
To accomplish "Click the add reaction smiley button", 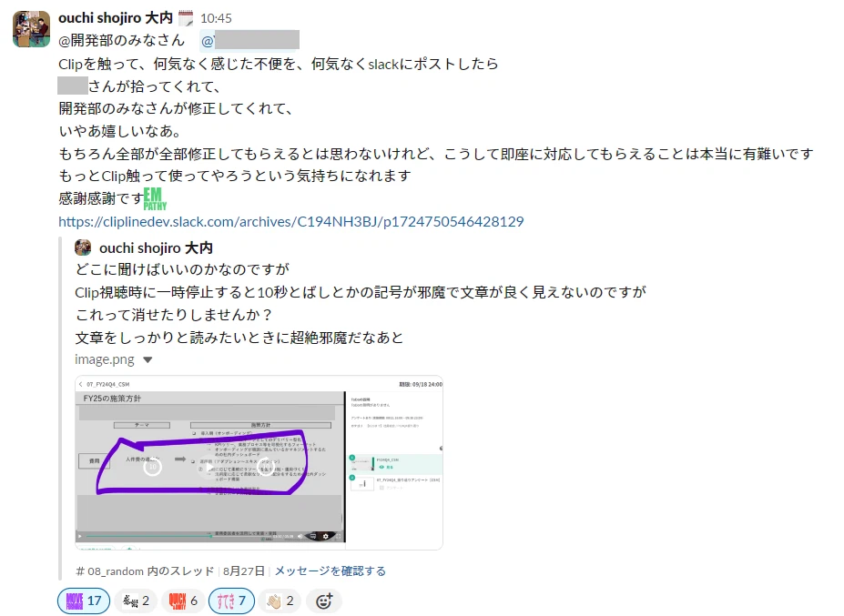I will point(323,601).
